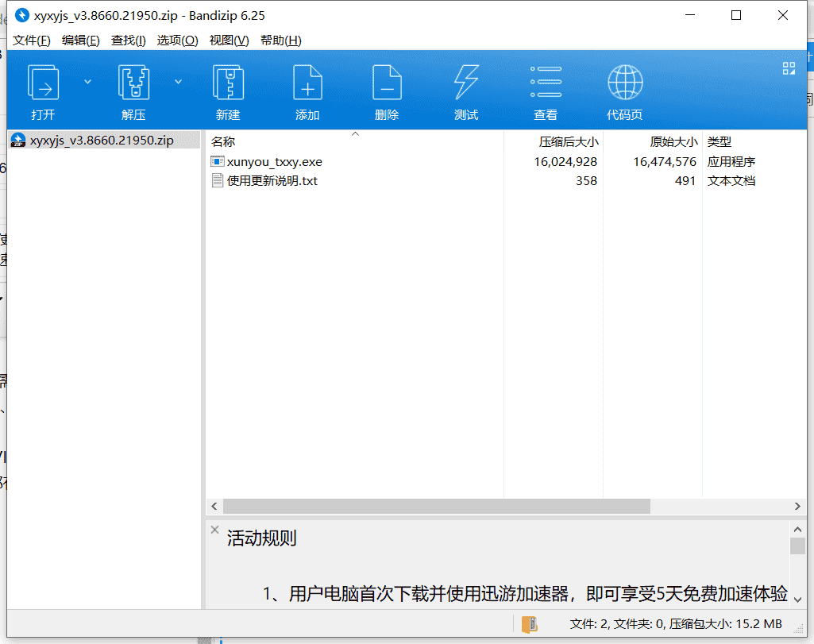
Task: Click the original size 16,474,576 cell
Action: click(x=665, y=162)
